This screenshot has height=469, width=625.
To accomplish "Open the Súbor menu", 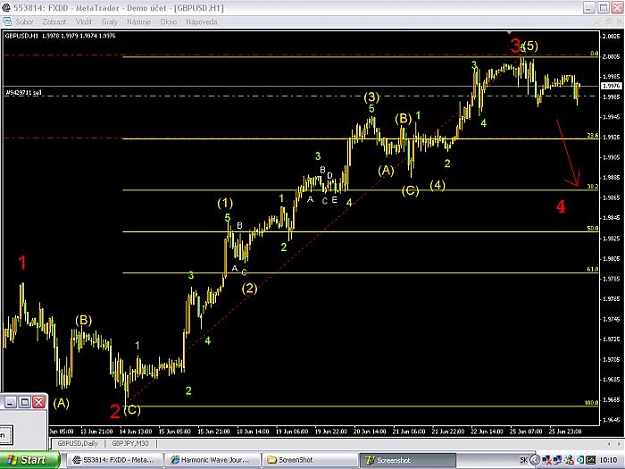I will pos(24,22).
